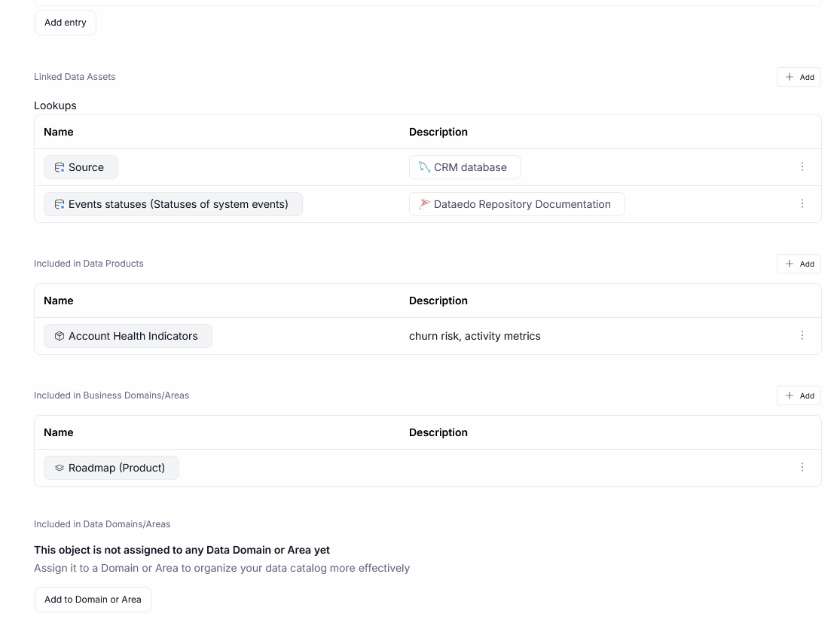Open the kebab menu for Account Health Indicators row
Image resolution: width=840 pixels, height=638 pixels.
point(802,336)
